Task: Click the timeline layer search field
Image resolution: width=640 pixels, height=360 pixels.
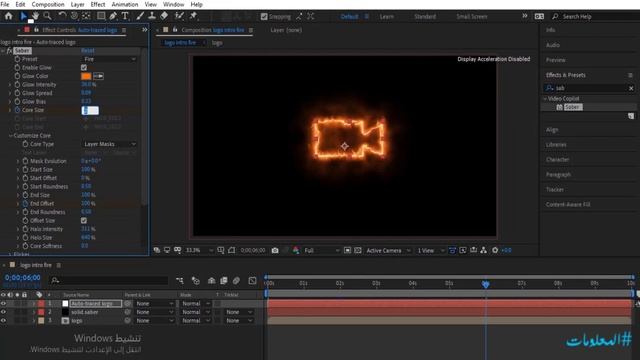Action: click(x=109, y=281)
